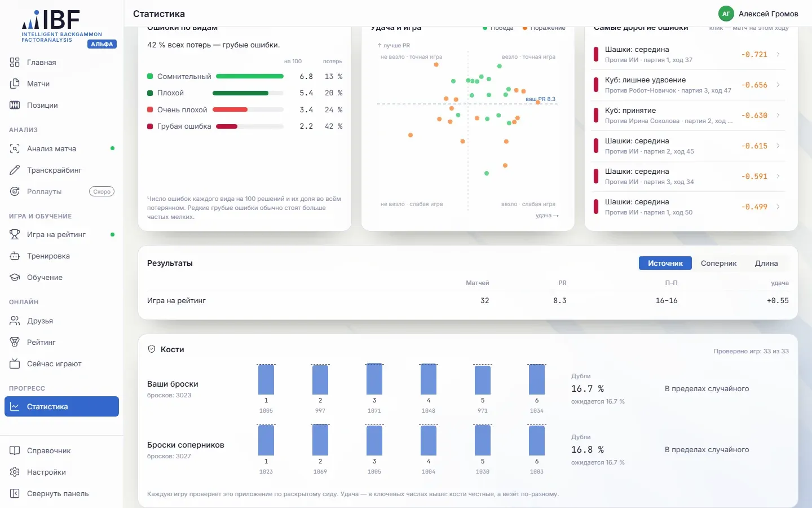Go to Игра на рейтинг in sidebar
The height and width of the screenshot is (508, 812).
tap(61, 234)
